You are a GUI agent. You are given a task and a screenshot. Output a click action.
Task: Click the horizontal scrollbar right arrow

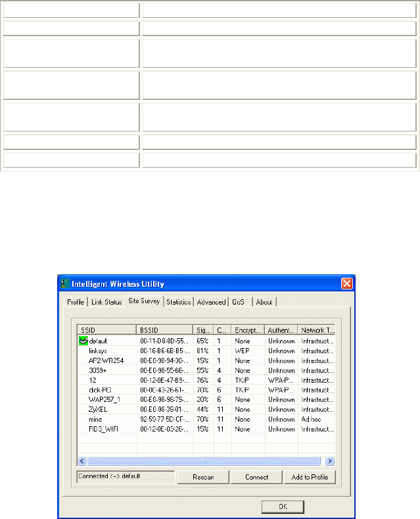pyautogui.click(x=330, y=462)
